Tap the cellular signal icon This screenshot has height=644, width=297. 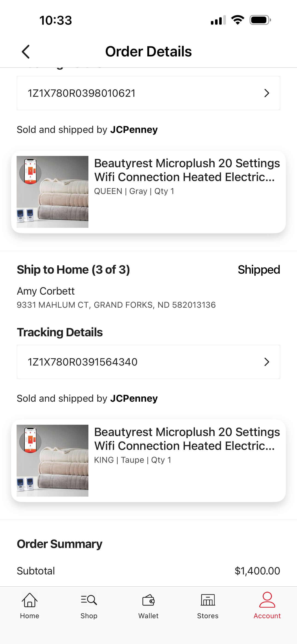pos(218,20)
